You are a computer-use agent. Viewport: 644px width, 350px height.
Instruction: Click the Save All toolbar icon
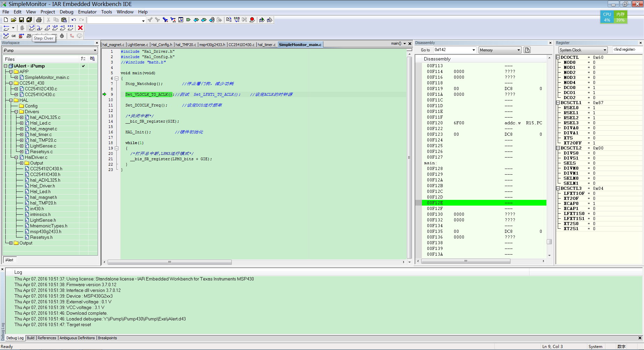[29, 20]
